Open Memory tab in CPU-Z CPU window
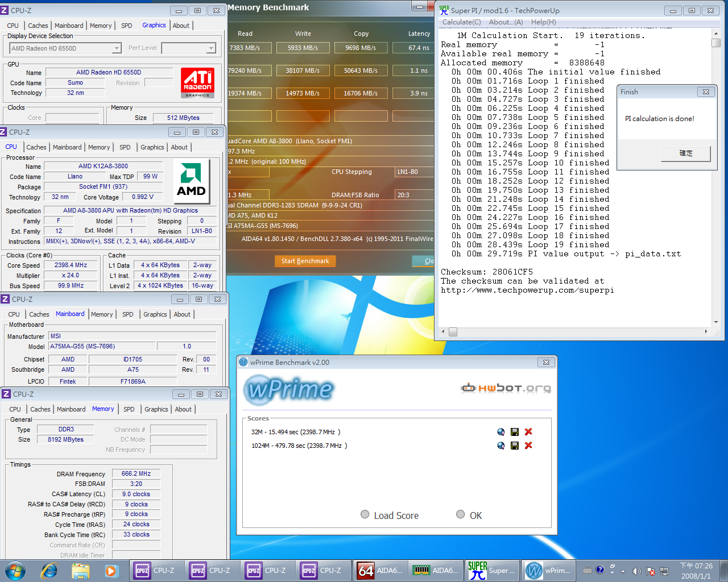Image resolution: width=728 pixels, height=582 pixels. (99, 147)
